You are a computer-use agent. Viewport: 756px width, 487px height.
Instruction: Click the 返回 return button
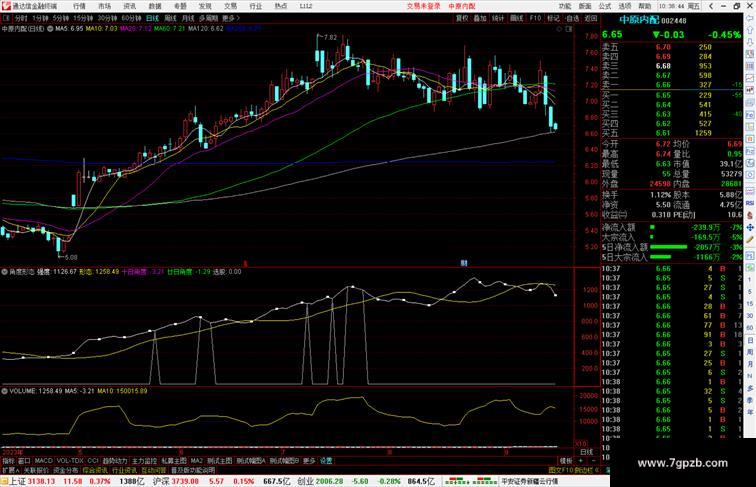pyautogui.click(x=591, y=18)
